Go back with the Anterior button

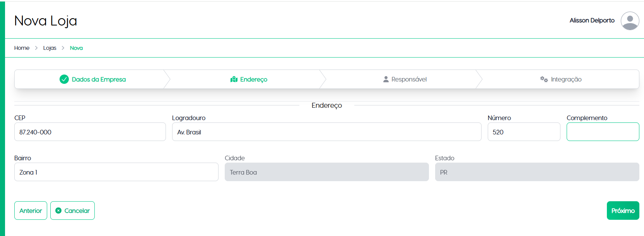[31, 211]
